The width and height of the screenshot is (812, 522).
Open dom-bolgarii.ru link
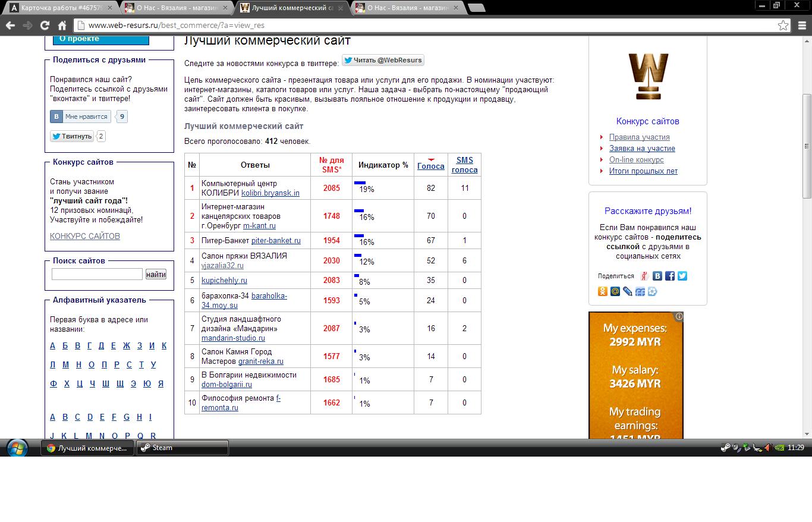click(226, 385)
